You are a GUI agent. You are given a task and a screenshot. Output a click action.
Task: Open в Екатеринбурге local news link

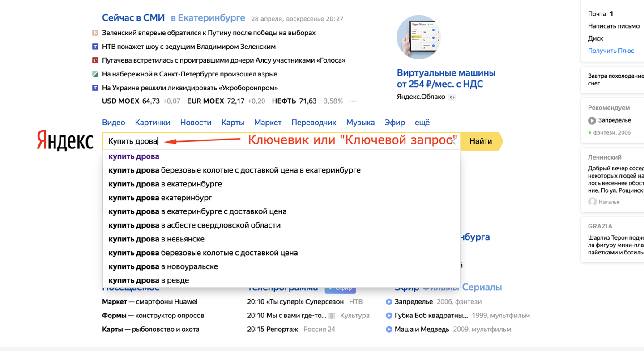208,18
